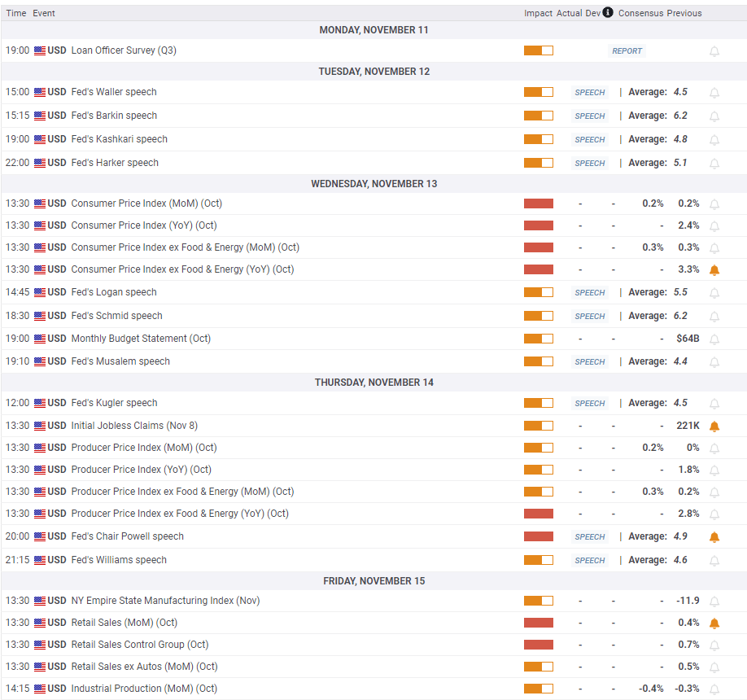Toggle alert bell for Consumer Price Index (YoY)
This screenshot has width=747, height=700.
click(x=714, y=226)
